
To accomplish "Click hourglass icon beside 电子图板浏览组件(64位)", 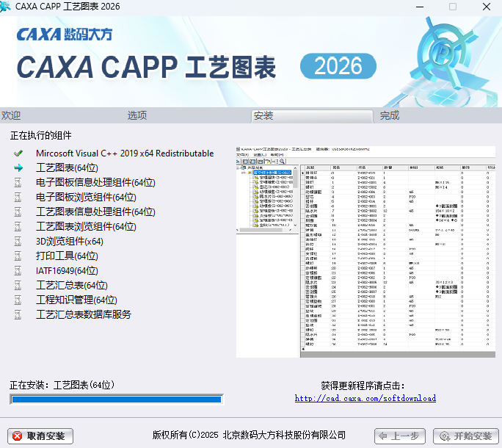I will click(18, 197).
